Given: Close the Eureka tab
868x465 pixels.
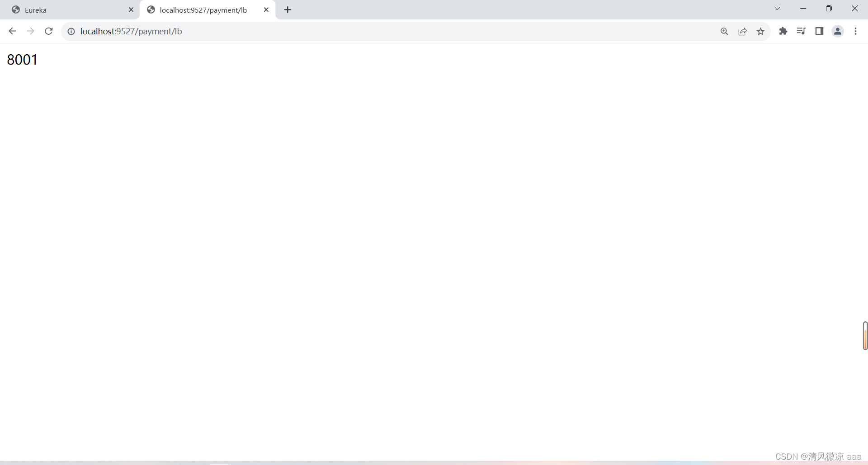Looking at the screenshot, I should tap(131, 9).
